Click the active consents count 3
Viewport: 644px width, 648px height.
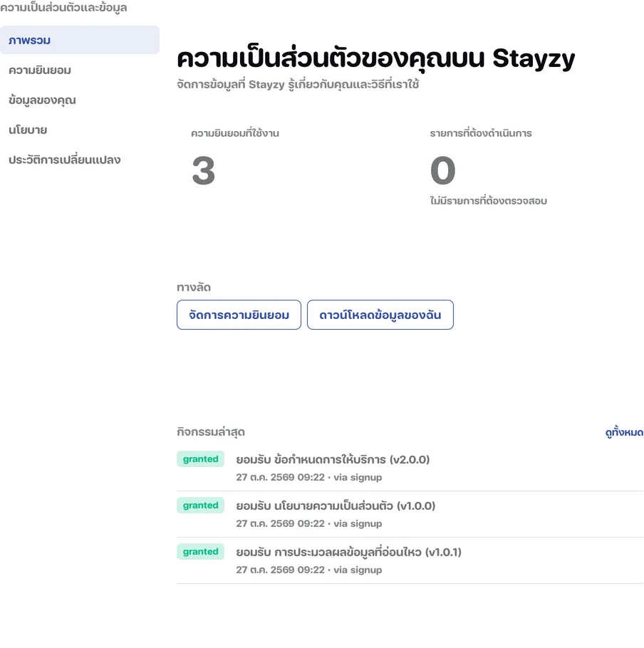point(203,171)
